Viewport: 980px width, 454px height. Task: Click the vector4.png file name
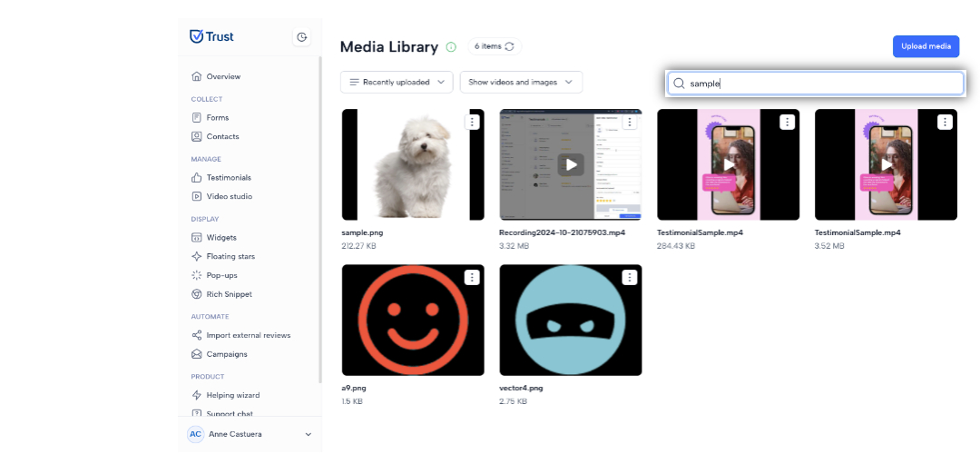click(521, 388)
